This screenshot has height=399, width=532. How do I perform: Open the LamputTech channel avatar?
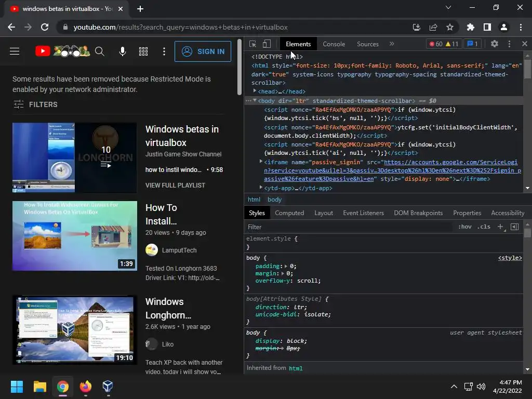pos(152,250)
